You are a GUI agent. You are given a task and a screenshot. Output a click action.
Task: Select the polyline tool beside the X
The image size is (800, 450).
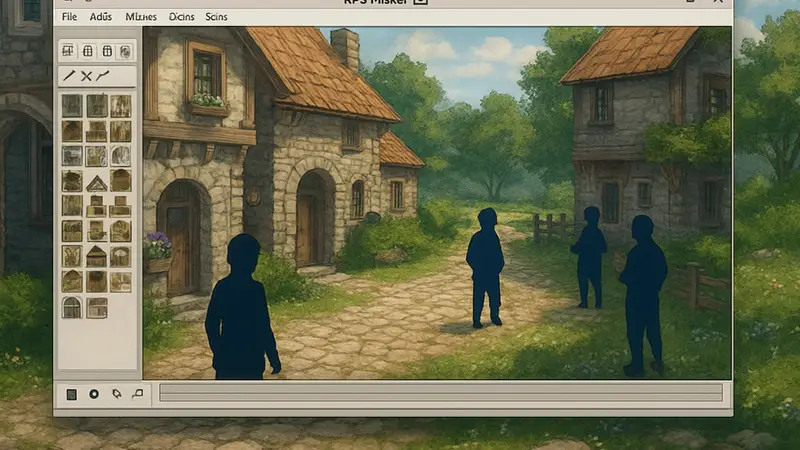point(103,76)
